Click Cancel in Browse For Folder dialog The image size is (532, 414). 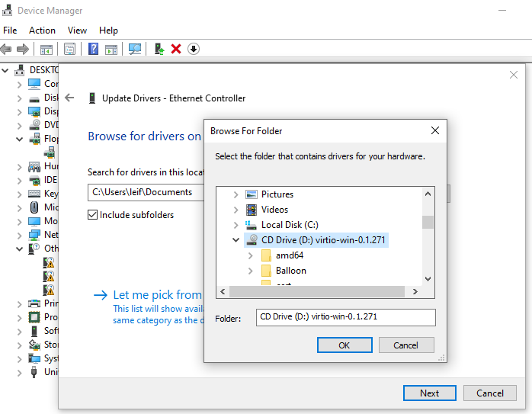tap(405, 345)
